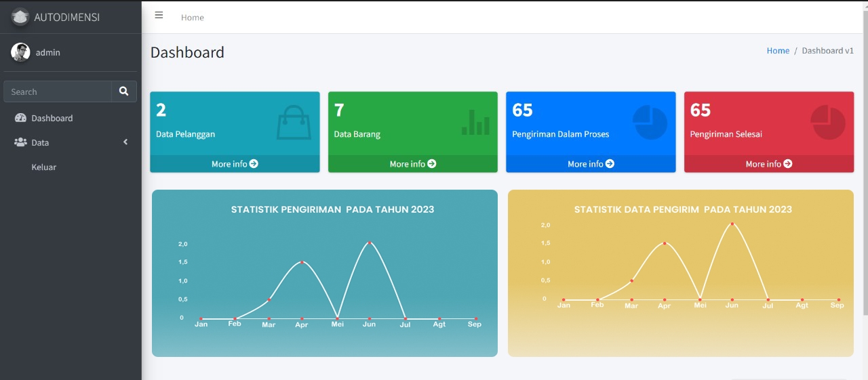The height and width of the screenshot is (380, 868).
Task: Focus the sidebar Search input field
Action: coord(58,91)
